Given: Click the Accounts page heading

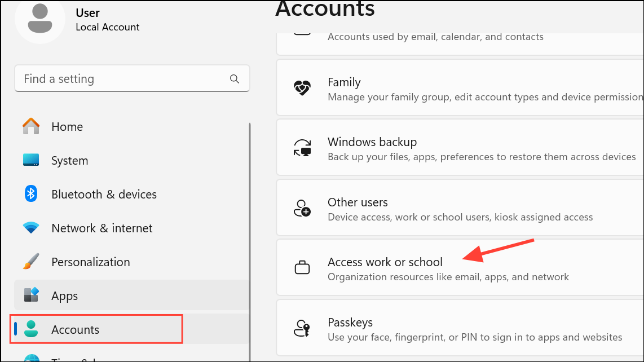Looking at the screenshot, I should (325, 9).
